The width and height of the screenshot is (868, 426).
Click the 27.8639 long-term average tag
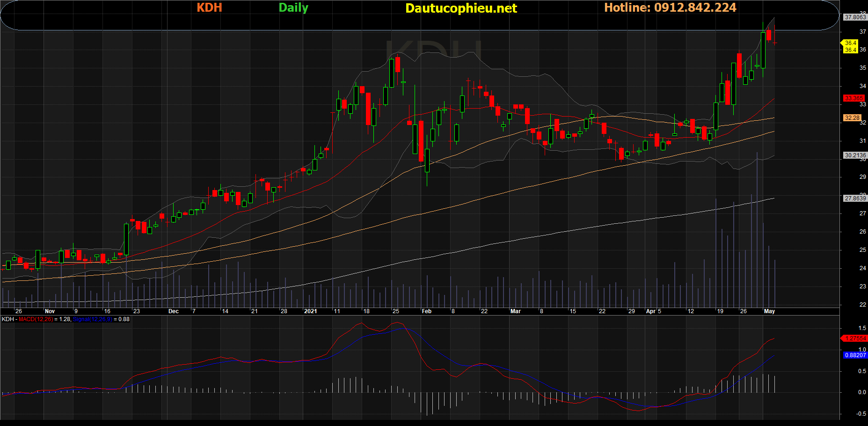(x=855, y=198)
